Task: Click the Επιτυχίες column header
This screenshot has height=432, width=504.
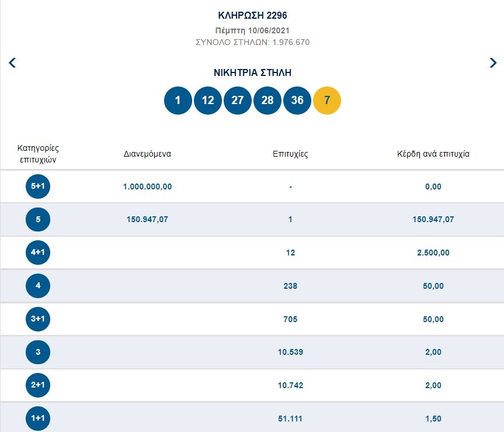Action: pos(290,154)
